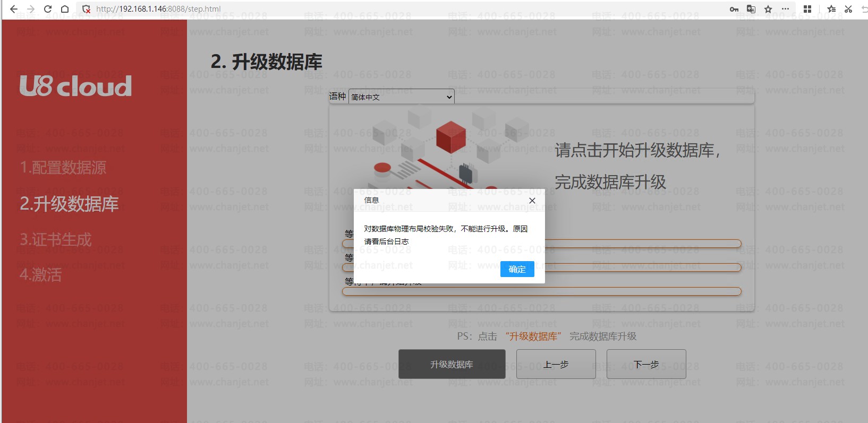Open the apps grid icon

pos(807,9)
